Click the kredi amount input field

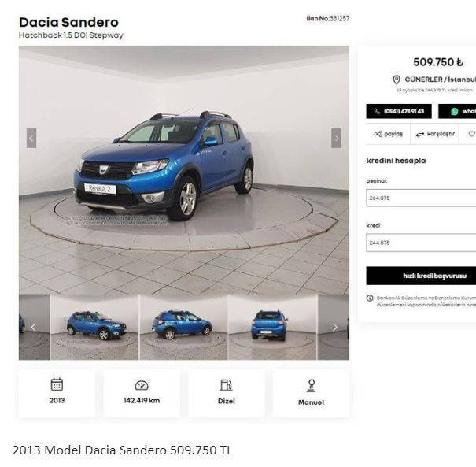coord(421,243)
